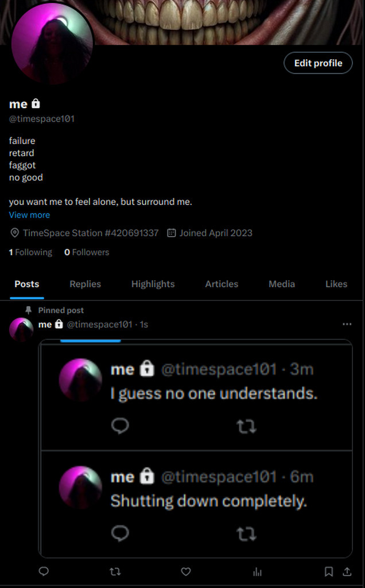Open the header banner image
Image resolution: width=365 pixels, height=588 pixels.
pyautogui.click(x=230, y=20)
